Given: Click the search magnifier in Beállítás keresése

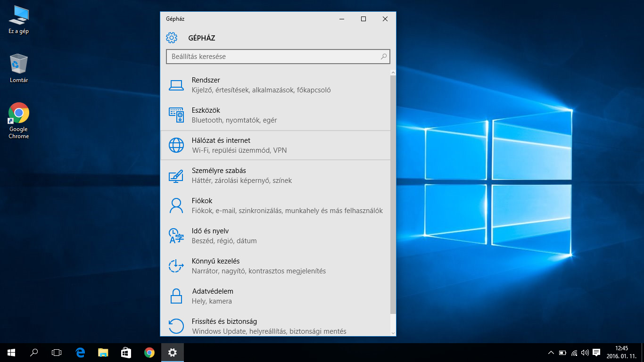Looking at the screenshot, I should (x=384, y=57).
